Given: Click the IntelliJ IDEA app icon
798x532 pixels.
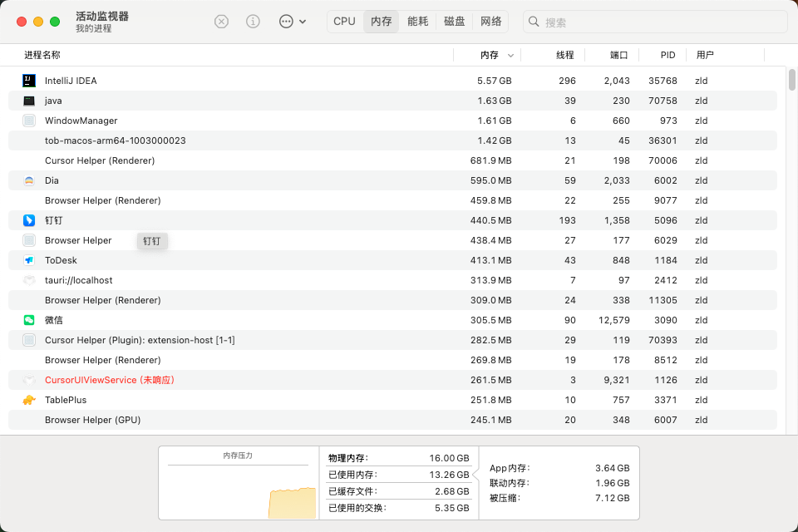Looking at the screenshot, I should [29, 81].
